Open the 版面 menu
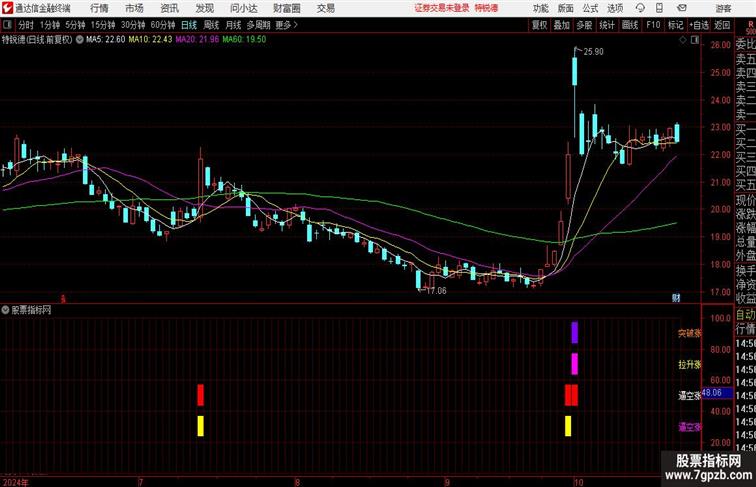Screen dimensions: 756x487 click(x=566, y=8)
